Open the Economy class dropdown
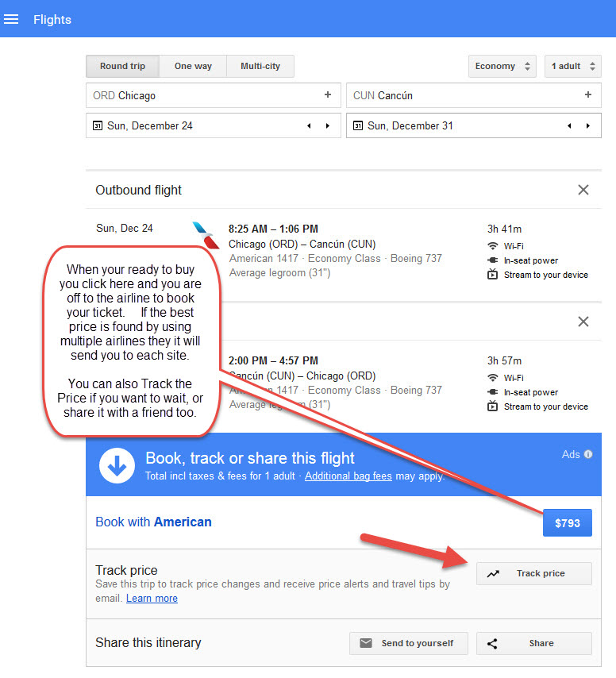The image size is (616, 678). [502, 66]
